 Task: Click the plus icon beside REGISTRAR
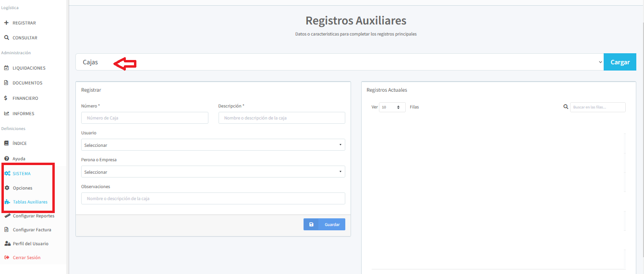tap(6, 23)
